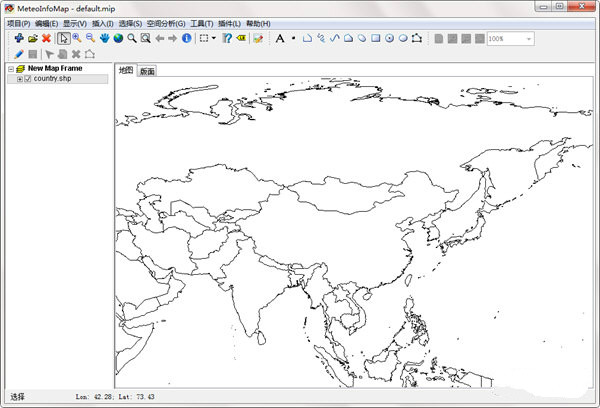Open the 空间分析(G) menu

coord(166,22)
